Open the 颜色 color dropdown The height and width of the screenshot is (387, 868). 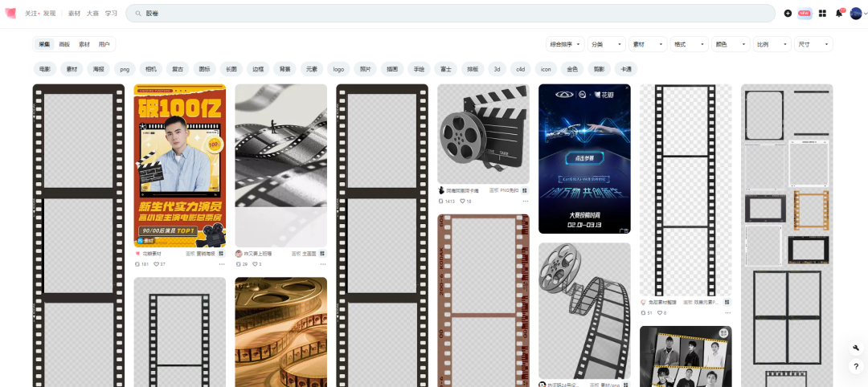point(731,44)
